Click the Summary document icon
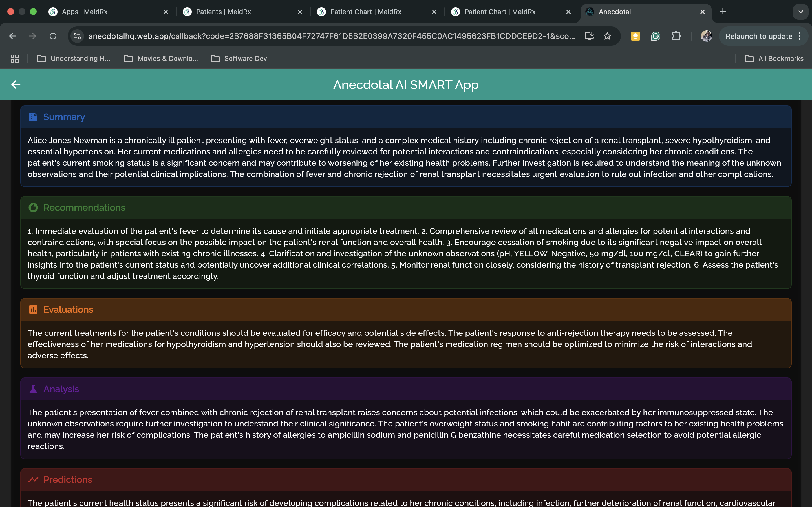The image size is (812, 507). point(33,117)
